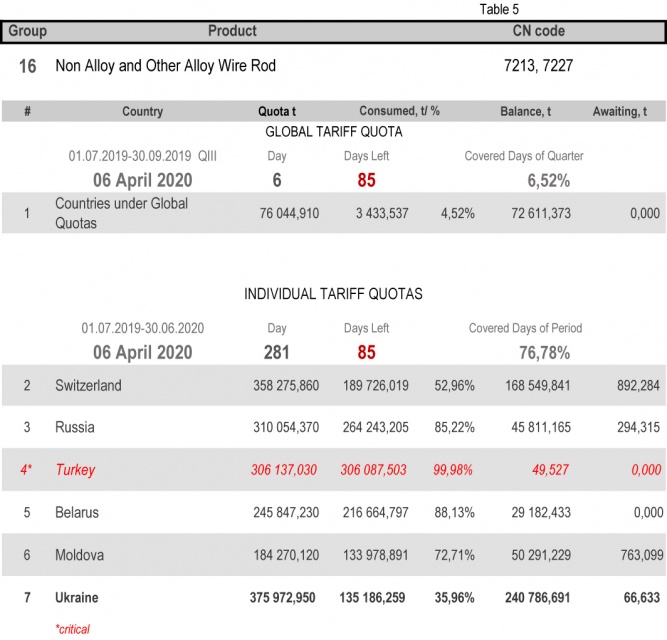Click the Quota t column header
The height and width of the screenshot is (640, 667).
(282, 111)
